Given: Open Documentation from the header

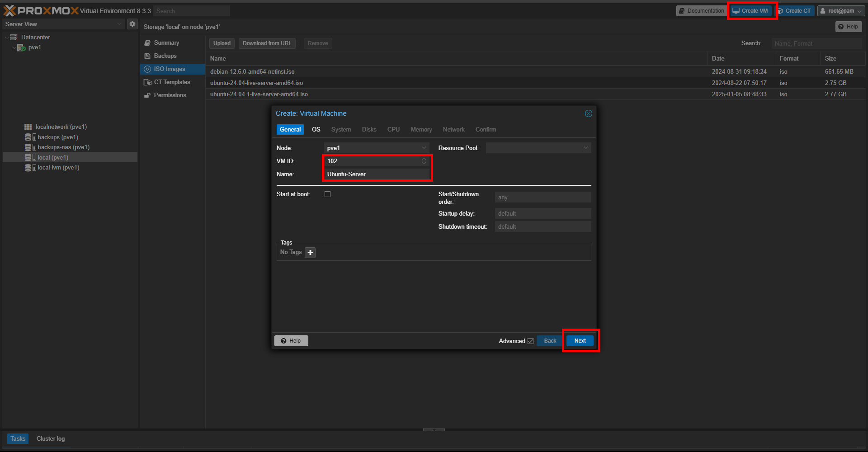Looking at the screenshot, I should (x=701, y=11).
